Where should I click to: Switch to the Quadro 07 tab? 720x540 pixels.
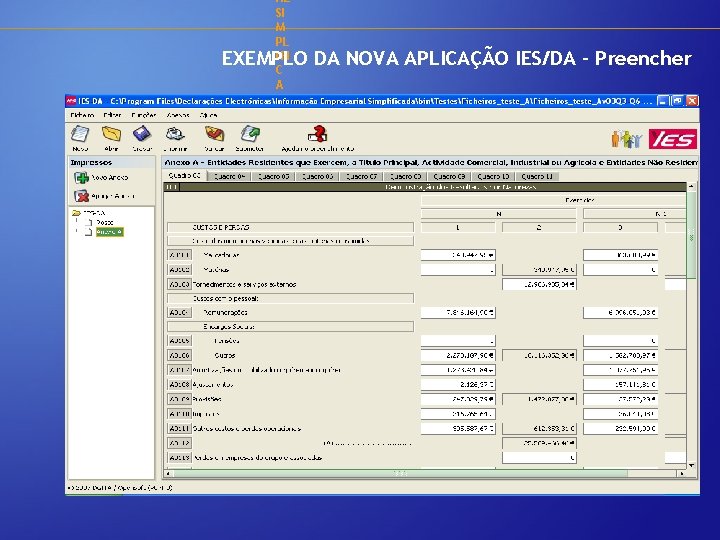click(x=361, y=176)
